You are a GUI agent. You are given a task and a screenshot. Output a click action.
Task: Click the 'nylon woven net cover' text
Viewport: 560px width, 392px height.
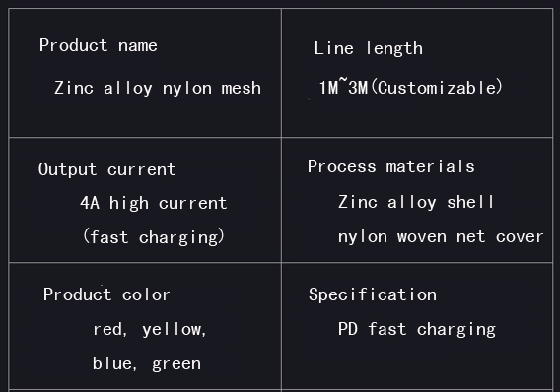[x=441, y=236]
